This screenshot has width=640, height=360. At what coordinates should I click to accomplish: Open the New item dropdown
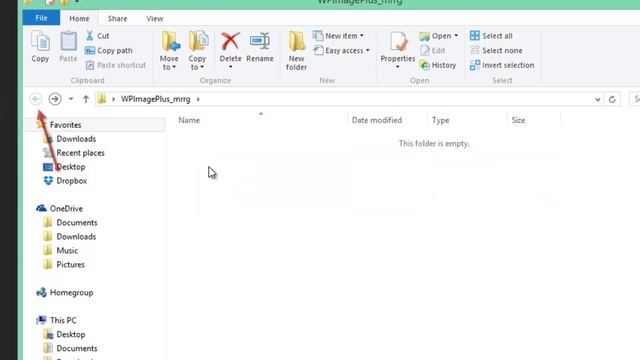pyautogui.click(x=338, y=36)
